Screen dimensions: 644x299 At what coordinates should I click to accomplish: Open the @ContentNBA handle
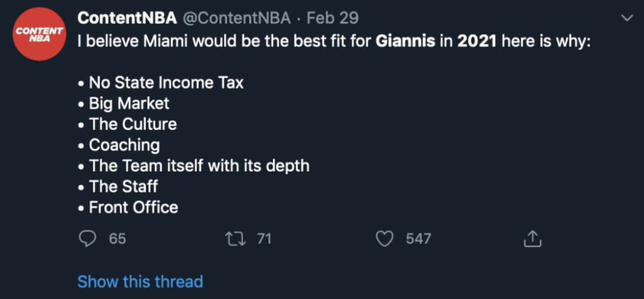click(x=236, y=18)
